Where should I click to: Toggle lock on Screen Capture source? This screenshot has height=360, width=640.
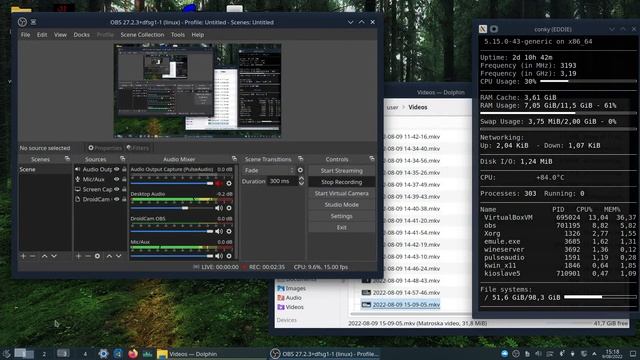coord(124,189)
